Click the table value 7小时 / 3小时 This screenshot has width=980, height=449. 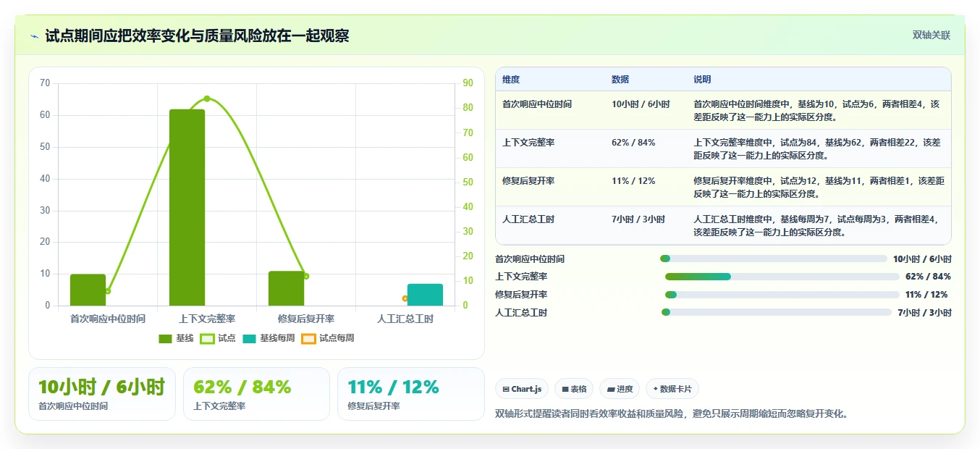(638, 219)
